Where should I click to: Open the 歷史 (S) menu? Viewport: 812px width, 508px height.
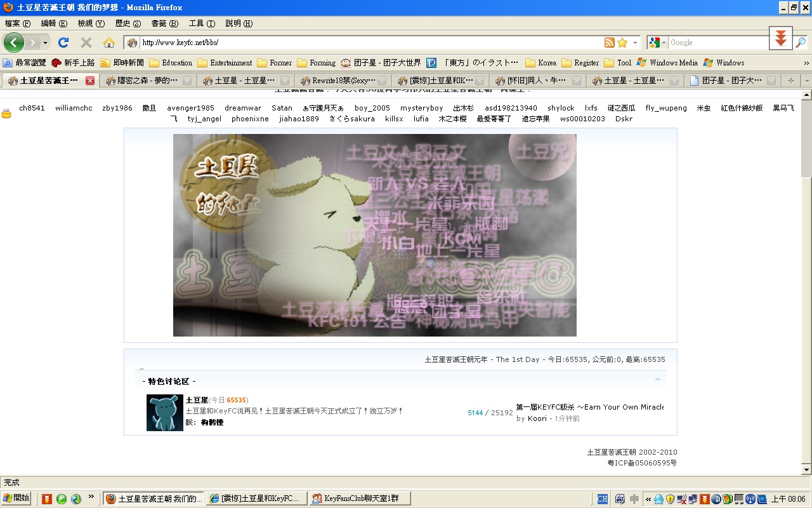128,23
